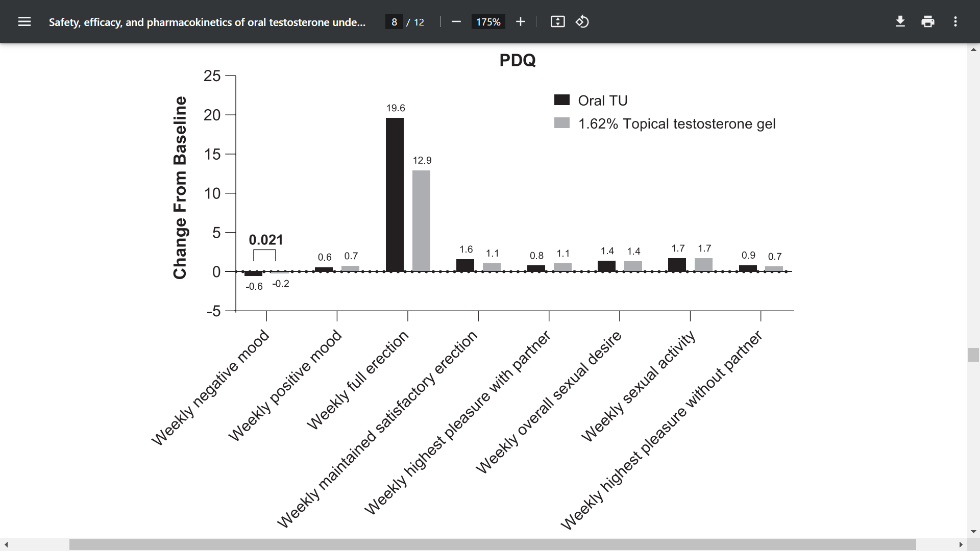The width and height of the screenshot is (980, 551).
Task: Click the black 19.6 Weekly full erection bar
Action: click(395, 194)
